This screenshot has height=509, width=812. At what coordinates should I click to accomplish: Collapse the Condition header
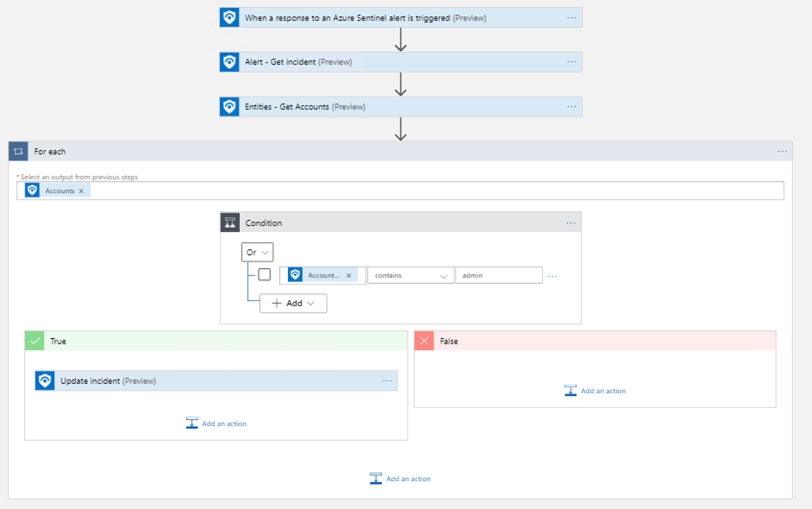pos(401,223)
